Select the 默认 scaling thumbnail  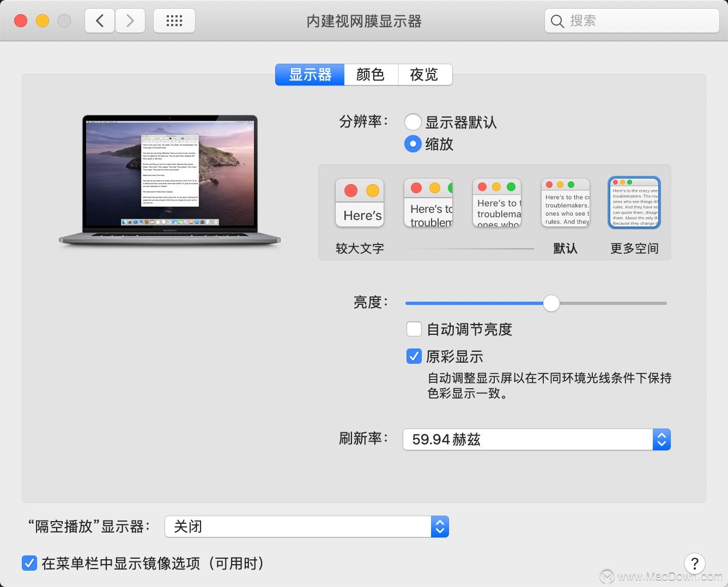click(565, 203)
